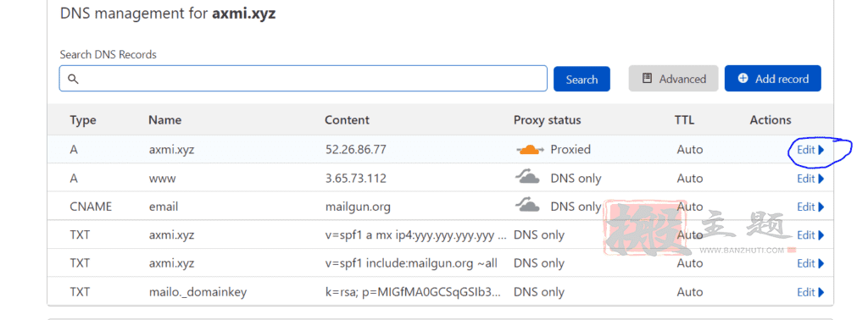Click the grey cloud icon in the email row
The height and width of the screenshot is (320, 868).
coord(527,206)
